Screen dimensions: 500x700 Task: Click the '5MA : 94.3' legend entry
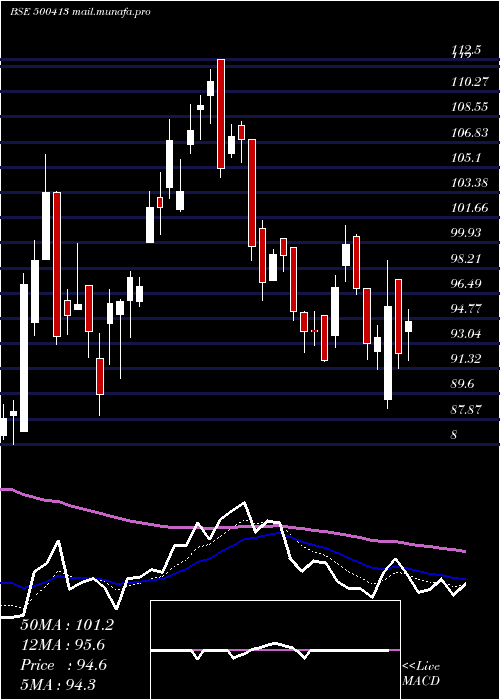[x=58, y=685]
